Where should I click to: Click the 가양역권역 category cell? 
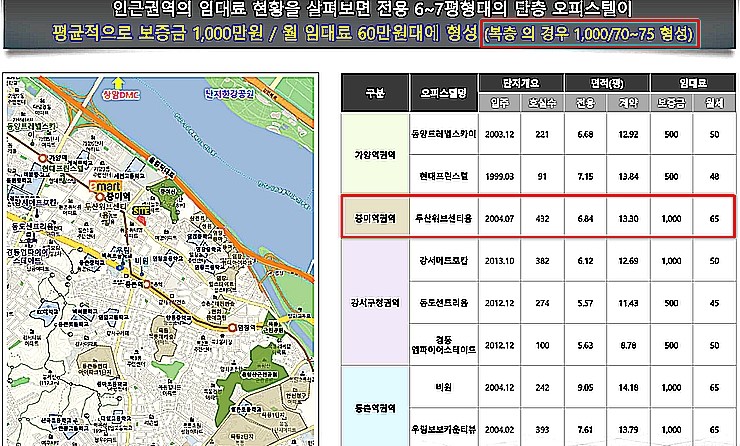pyautogui.click(x=376, y=155)
